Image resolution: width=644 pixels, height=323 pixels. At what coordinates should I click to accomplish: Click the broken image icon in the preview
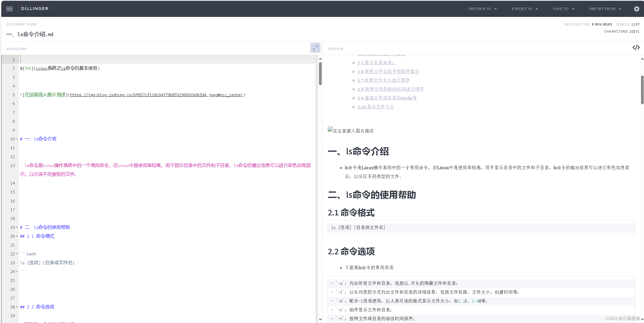pyautogui.click(x=330, y=130)
